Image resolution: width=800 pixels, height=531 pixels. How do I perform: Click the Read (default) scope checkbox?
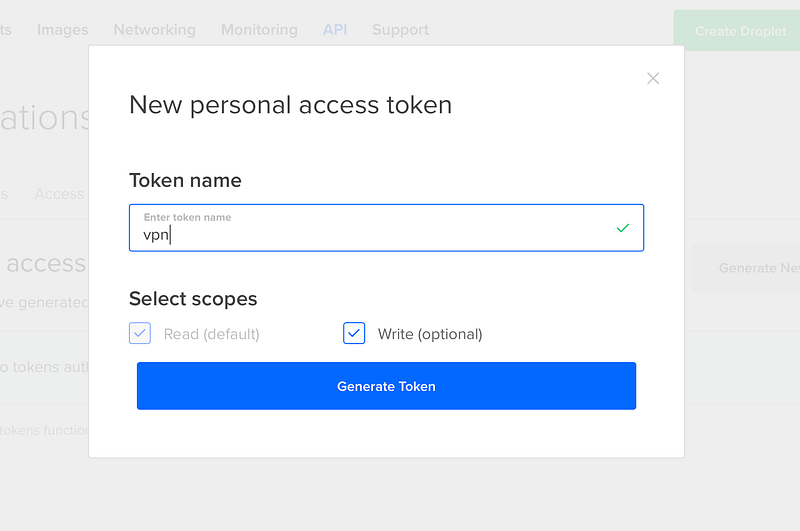click(140, 333)
